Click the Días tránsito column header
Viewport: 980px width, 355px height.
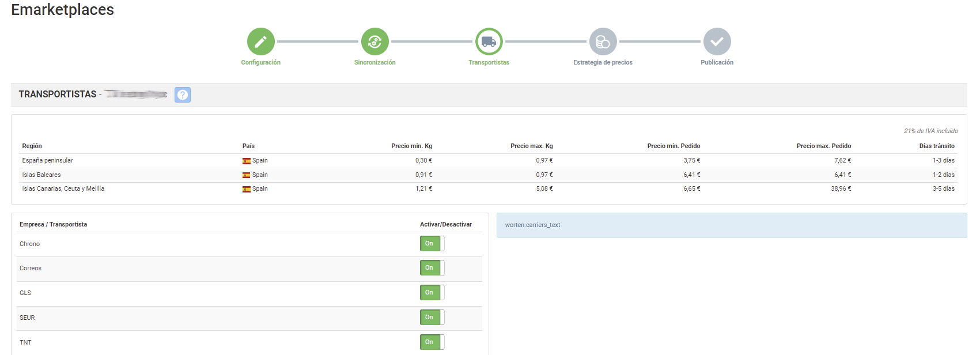(936, 146)
